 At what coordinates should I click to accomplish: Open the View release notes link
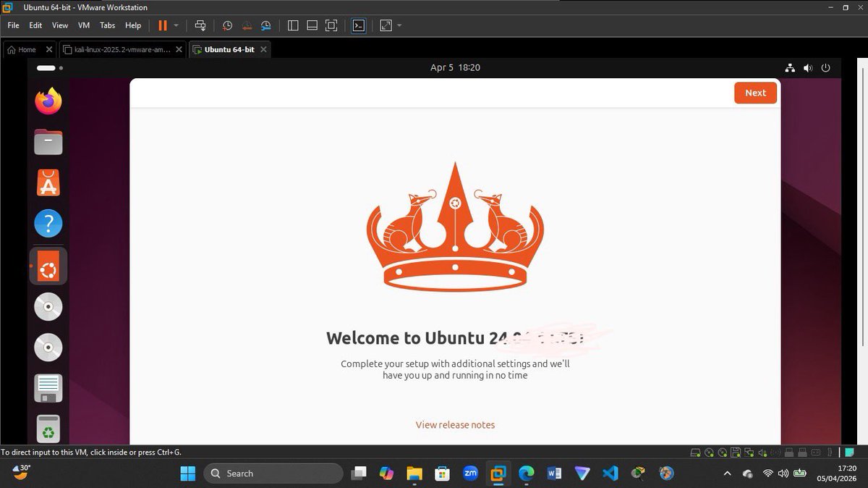pyautogui.click(x=455, y=425)
